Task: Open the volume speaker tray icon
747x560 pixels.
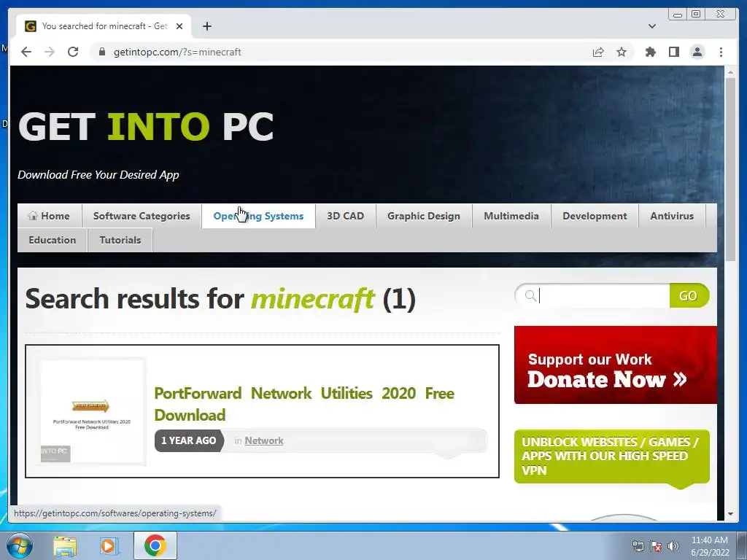Action: click(x=673, y=546)
